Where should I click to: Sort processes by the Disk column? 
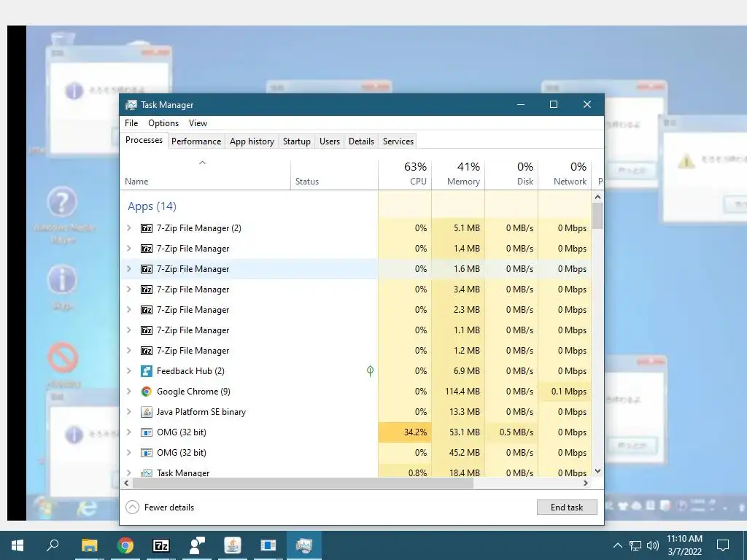point(511,174)
